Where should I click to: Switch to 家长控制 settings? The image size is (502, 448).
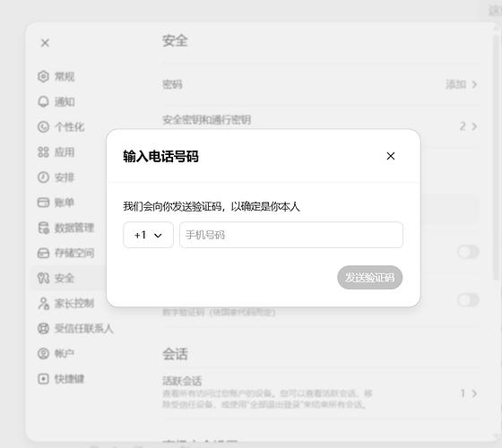pyautogui.click(x=74, y=304)
